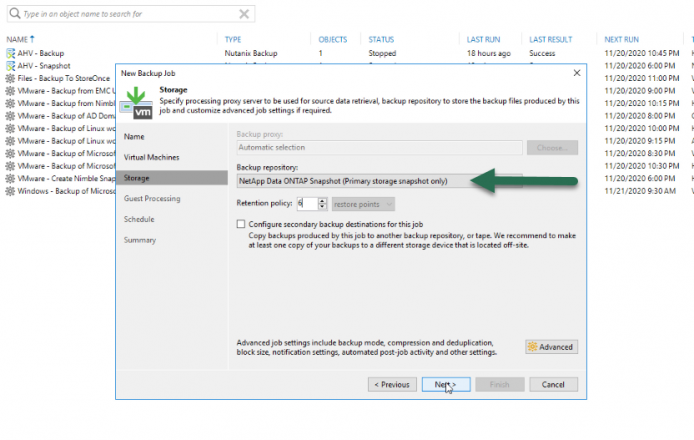
Task: Click the retention policy number field
Action: pos(307,204)
